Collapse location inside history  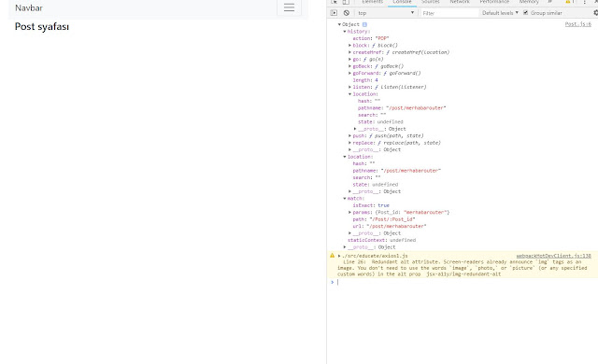pos(349,94)
